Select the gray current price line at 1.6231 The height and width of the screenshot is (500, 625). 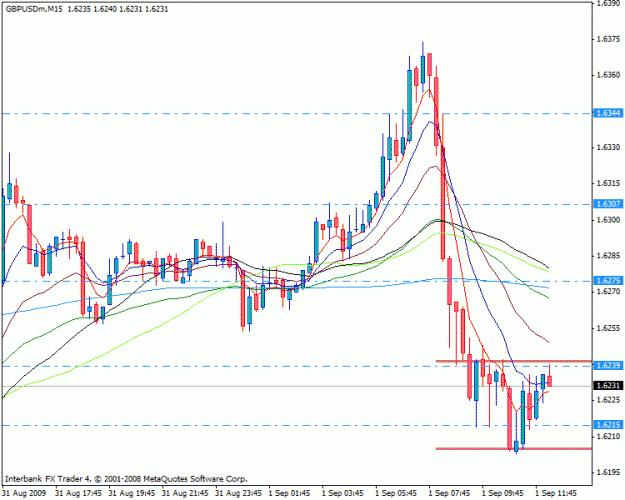coord(297,386)
